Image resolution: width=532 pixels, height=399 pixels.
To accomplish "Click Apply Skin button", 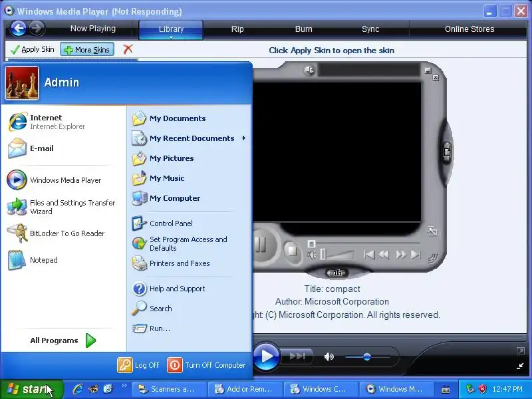I will pyautogui.click(x=33, y=50).
